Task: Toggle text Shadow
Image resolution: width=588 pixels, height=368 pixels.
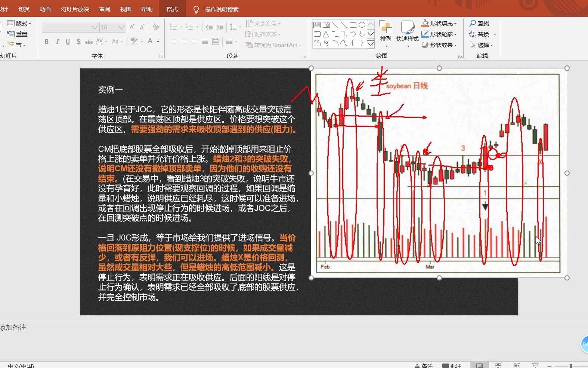Action: click(78, 42)
